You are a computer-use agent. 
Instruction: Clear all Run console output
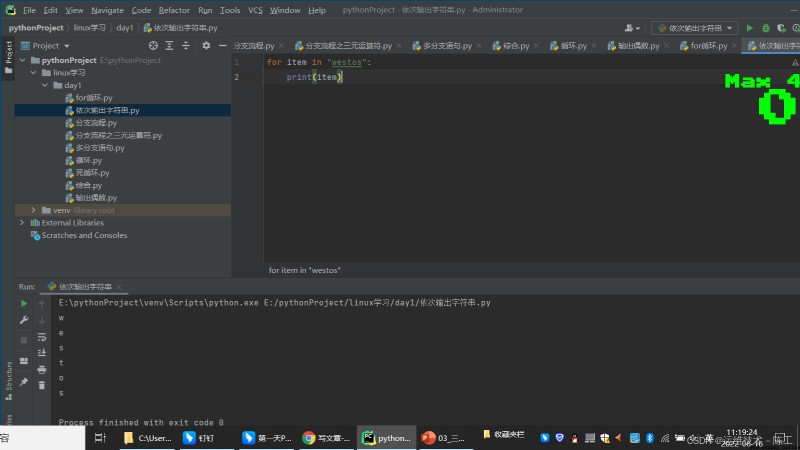coord(42,385)
